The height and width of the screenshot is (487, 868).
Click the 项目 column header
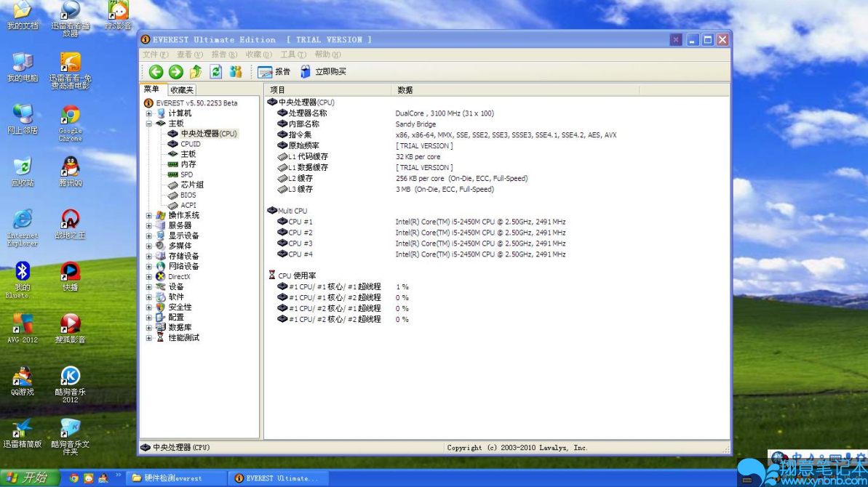point(327,90)
